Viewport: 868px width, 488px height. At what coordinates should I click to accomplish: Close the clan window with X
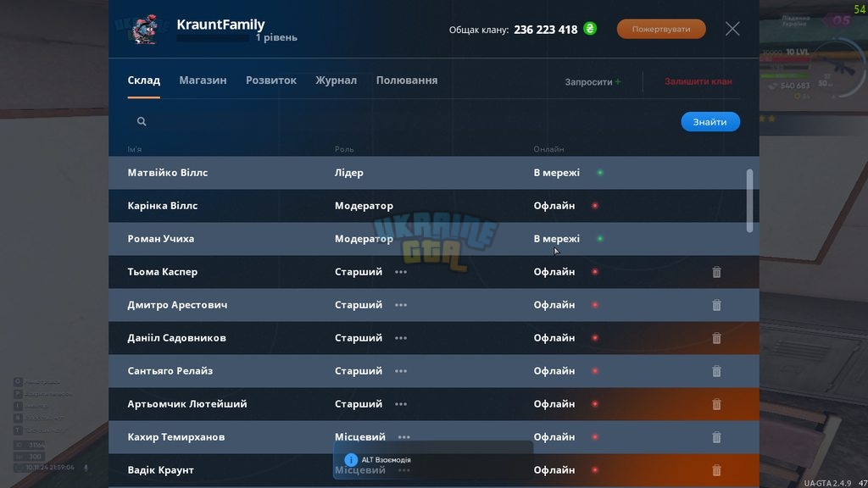[732, 29]
